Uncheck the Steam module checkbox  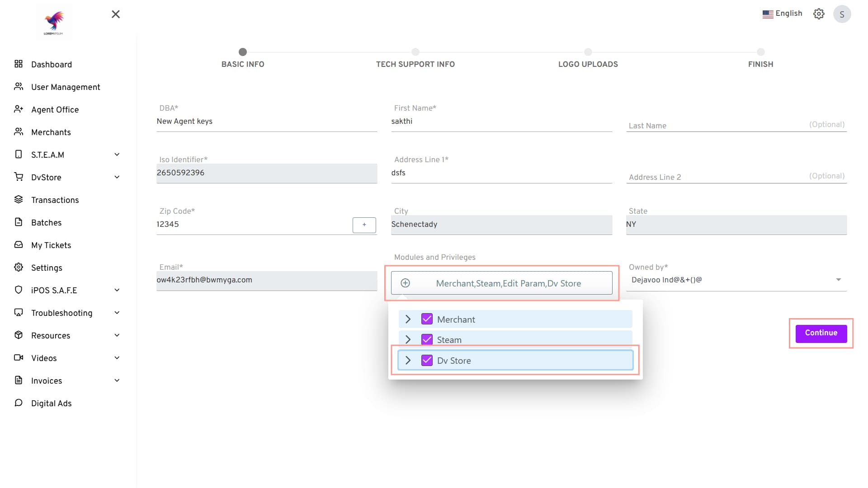pyautogui.click(x=427, y=339)
